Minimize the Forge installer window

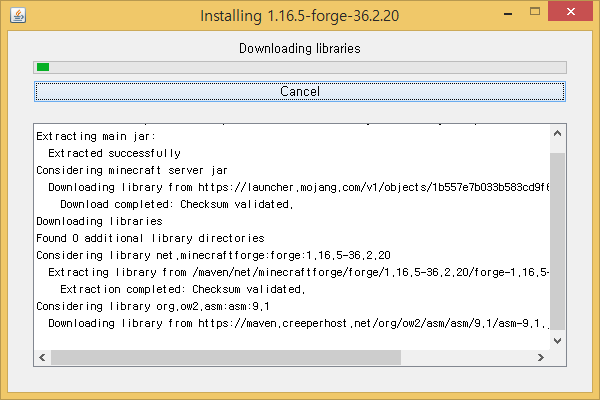tap(508, 14)
